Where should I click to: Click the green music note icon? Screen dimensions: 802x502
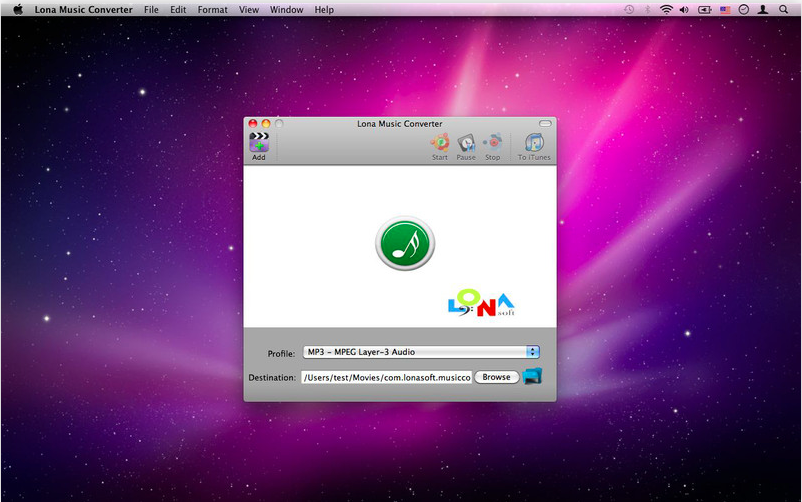pos(405,244)
